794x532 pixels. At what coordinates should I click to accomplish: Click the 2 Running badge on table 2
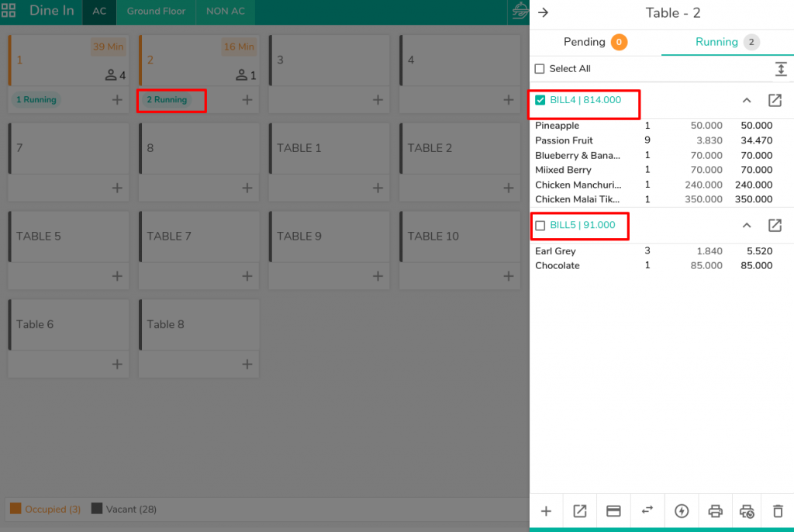(167, 100)
